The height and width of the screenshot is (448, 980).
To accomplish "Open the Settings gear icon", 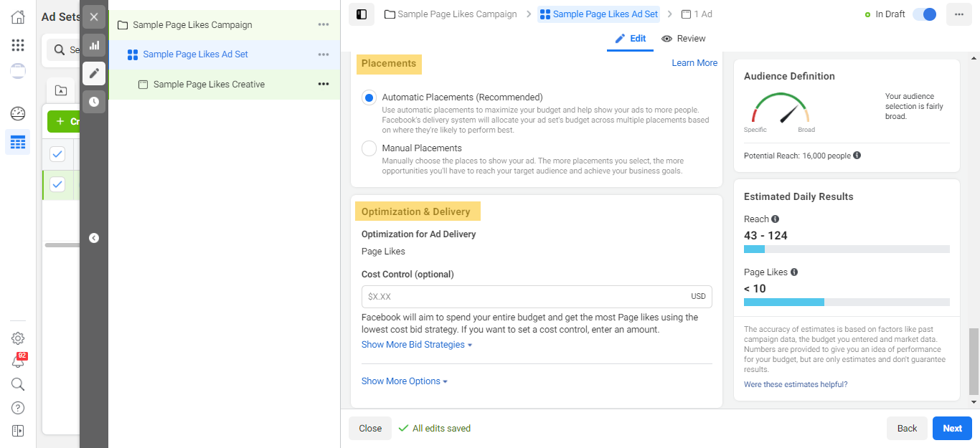I will [x=18, y=338].
